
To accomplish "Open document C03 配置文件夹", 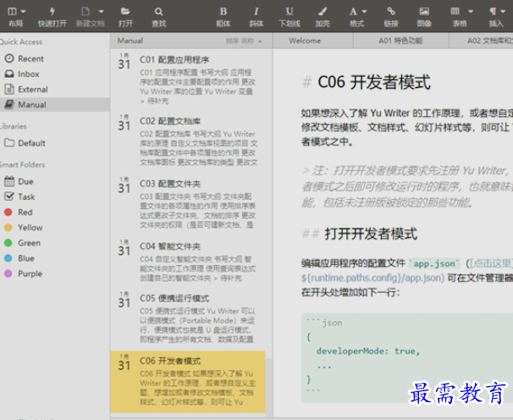I will (x=188, y=204).
